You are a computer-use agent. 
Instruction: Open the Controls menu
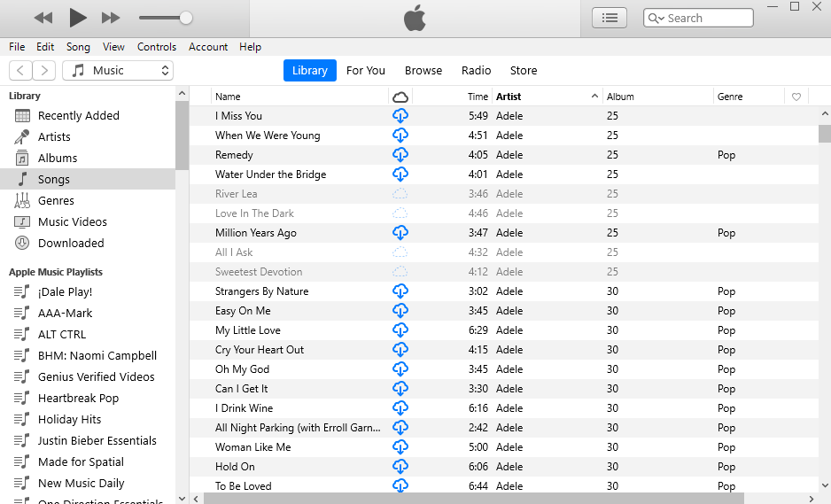click(157, 47)
